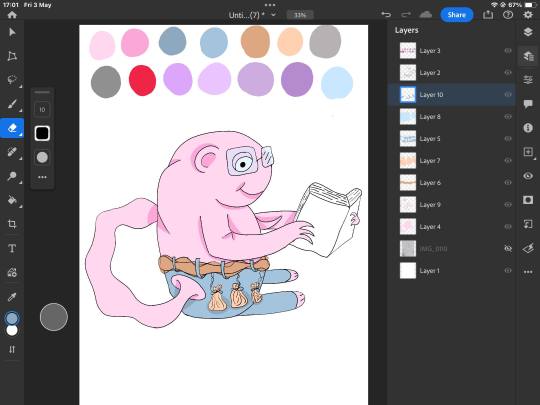Image resolution: width=540 pixels, height=405 pixels.
Task: Hide Layer 4
Action: (x=508, y=227)
